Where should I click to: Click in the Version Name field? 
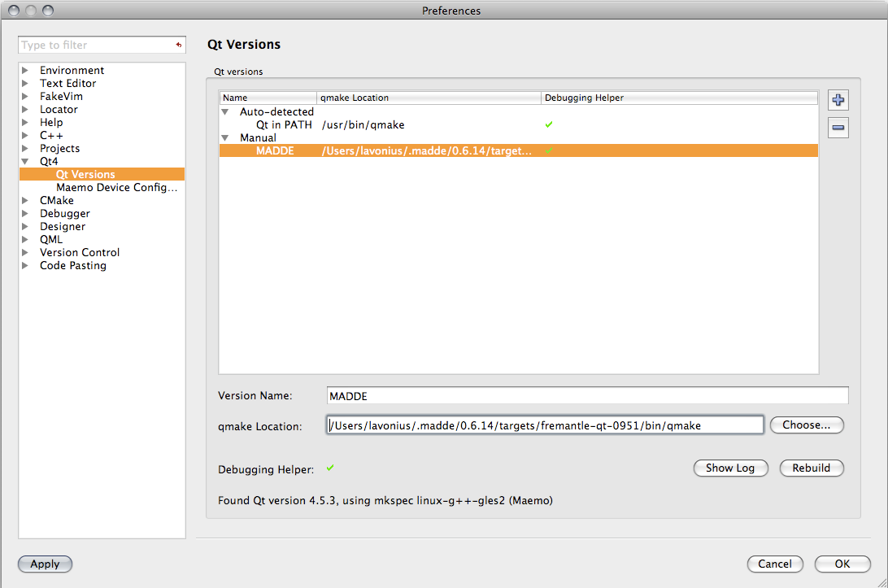tap(586, 396)
